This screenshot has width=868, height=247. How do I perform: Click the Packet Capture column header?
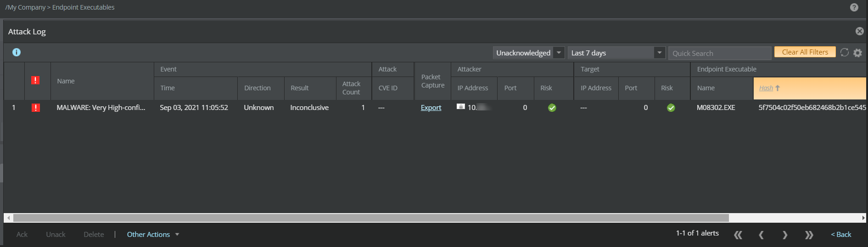coord(433,81)
